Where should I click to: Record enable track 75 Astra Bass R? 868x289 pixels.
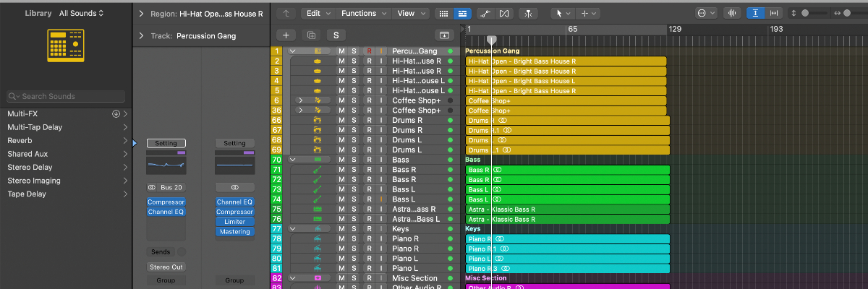(x=369, y=209)
